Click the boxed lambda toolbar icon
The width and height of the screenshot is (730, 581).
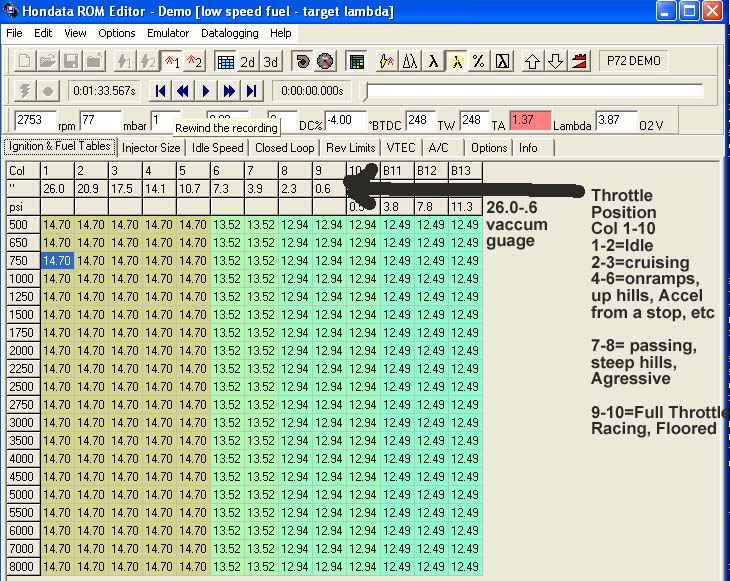pos(502,61)
